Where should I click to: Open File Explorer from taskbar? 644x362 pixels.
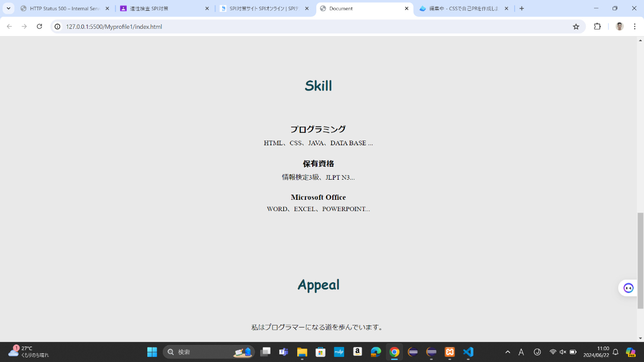[302, 352]
